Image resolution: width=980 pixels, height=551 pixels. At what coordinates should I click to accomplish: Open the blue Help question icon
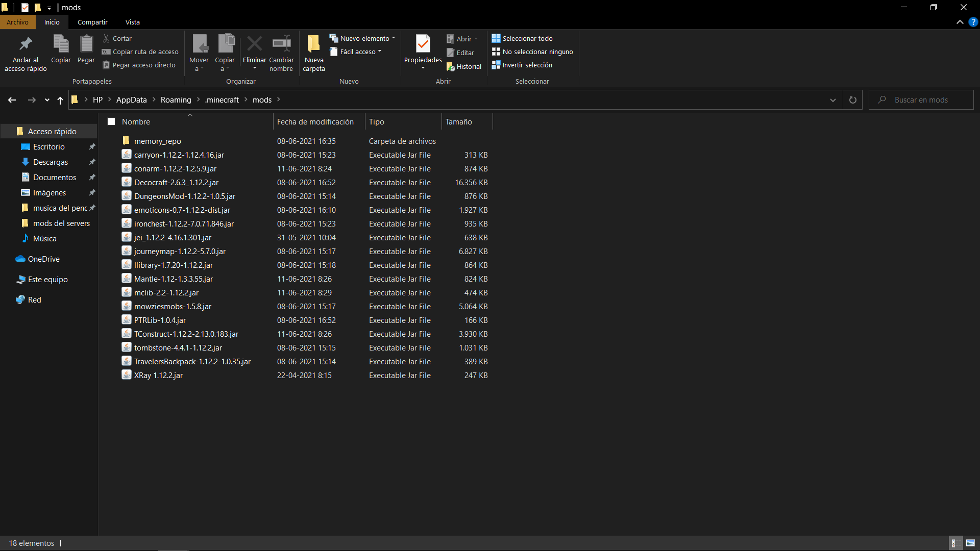973,22
